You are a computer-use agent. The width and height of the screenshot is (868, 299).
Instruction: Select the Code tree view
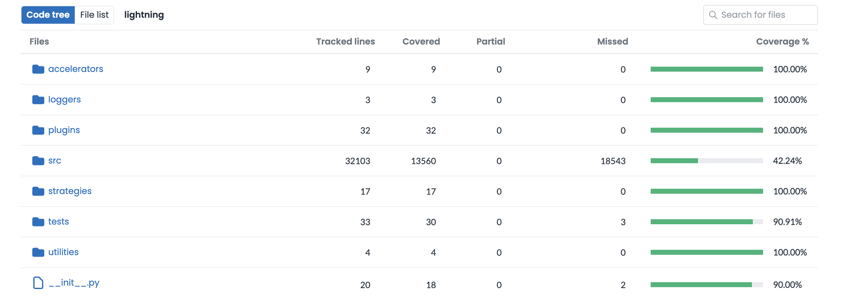coord(48,15)
